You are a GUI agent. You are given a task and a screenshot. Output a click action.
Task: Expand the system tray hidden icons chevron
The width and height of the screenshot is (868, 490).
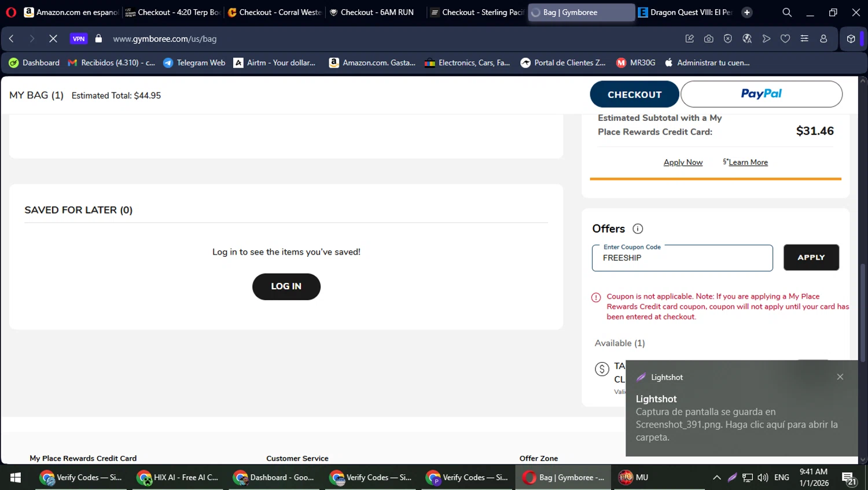tap(716, 477)
